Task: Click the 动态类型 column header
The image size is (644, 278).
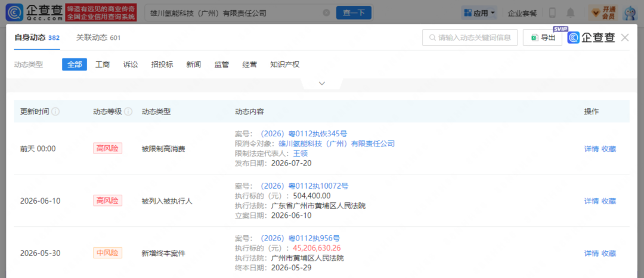Action: (x=156, y=111)
